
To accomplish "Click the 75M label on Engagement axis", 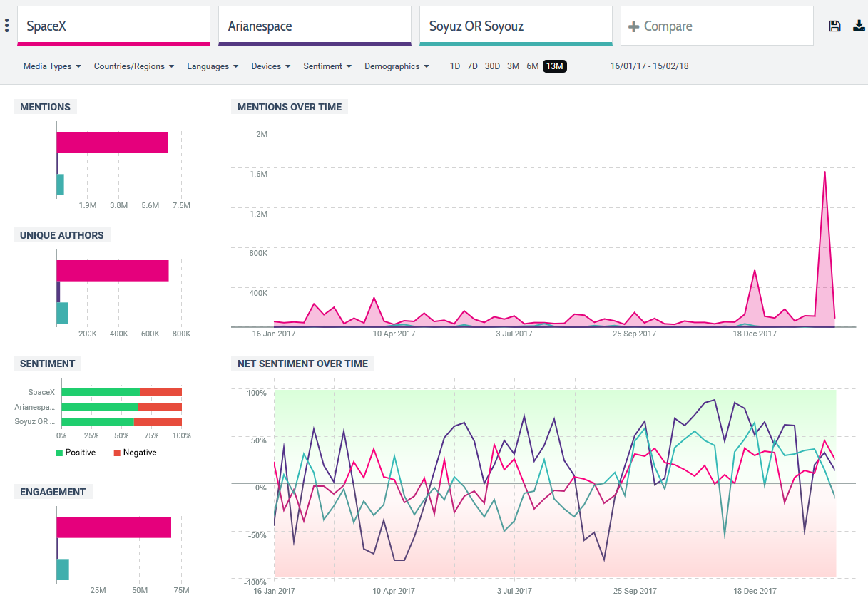I will (x=182, y=591).
